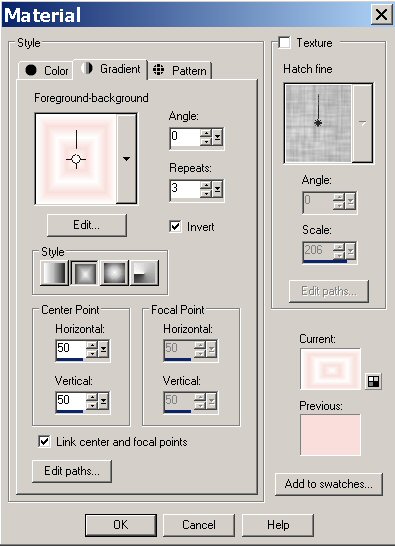
Task: Decrease Center Point Vertical value
Action: click(92, 406)
